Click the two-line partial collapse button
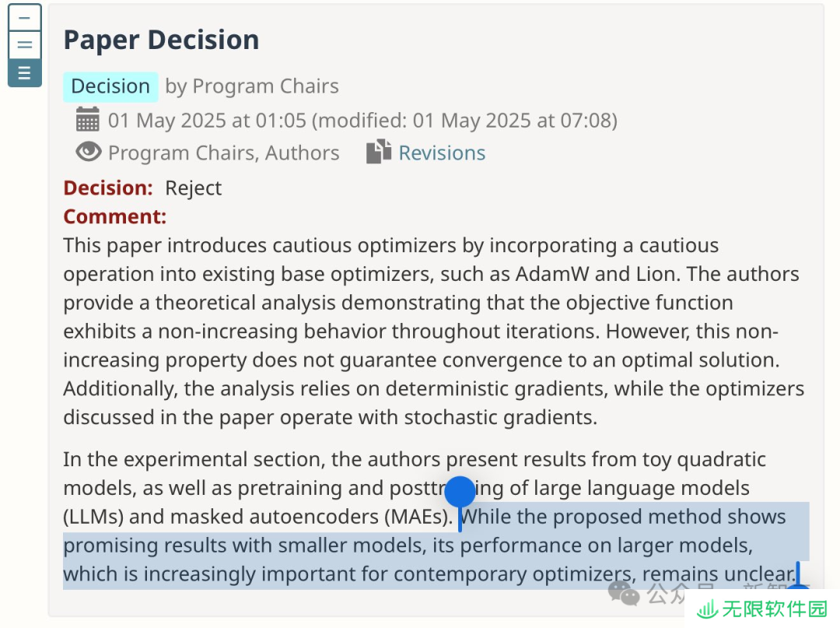This screenshot has width=840, height=628. [25, 45]
